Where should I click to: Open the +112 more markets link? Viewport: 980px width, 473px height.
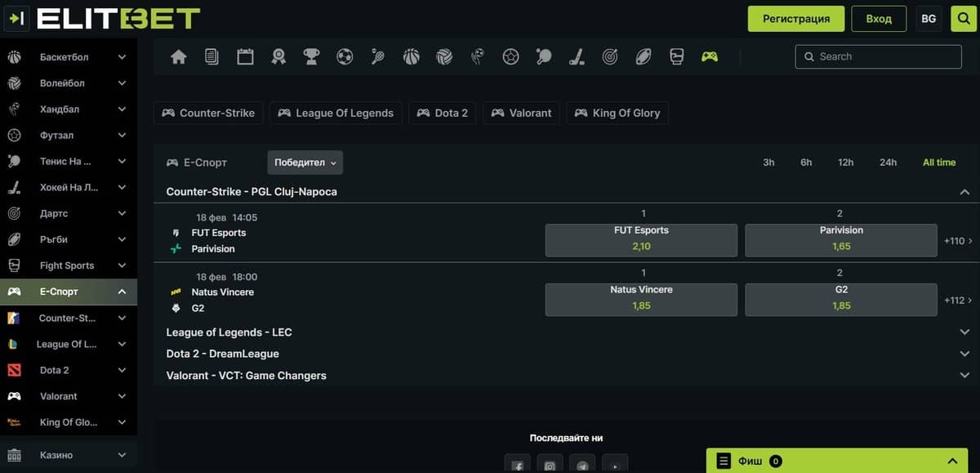958,300
